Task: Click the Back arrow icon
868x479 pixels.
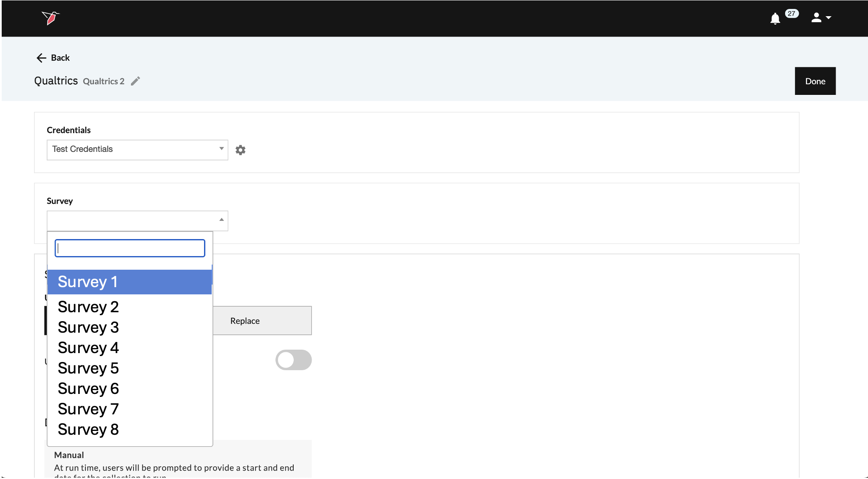Action: (41, 58)
